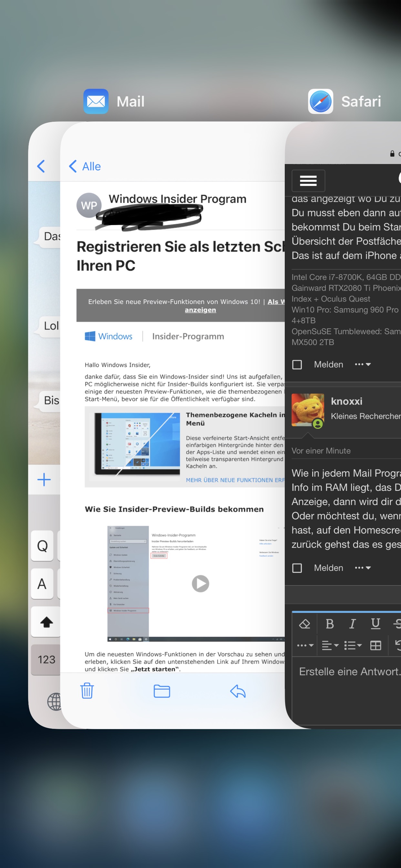This screenshot has width=401, height=868.
Task: Check the box beside Melden above knoxxi's post
Action: 297,364
